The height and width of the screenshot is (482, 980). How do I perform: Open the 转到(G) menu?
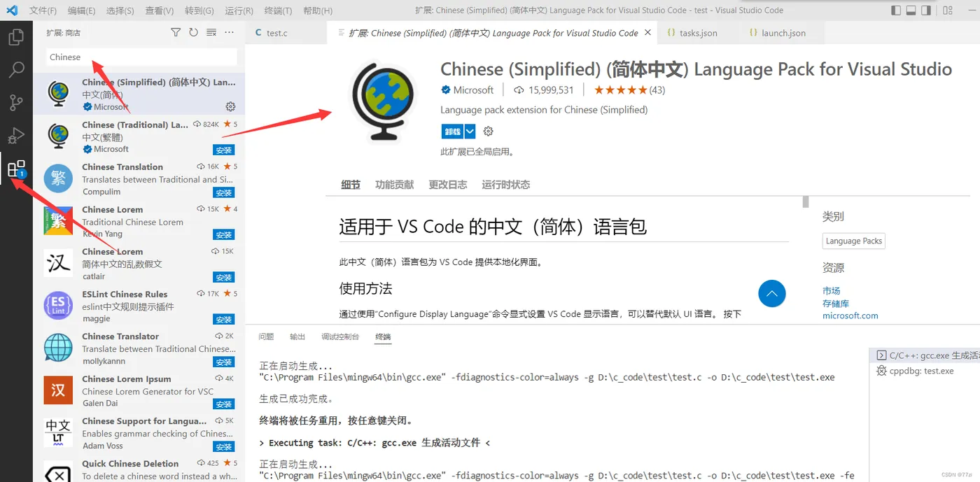(199, 10)
